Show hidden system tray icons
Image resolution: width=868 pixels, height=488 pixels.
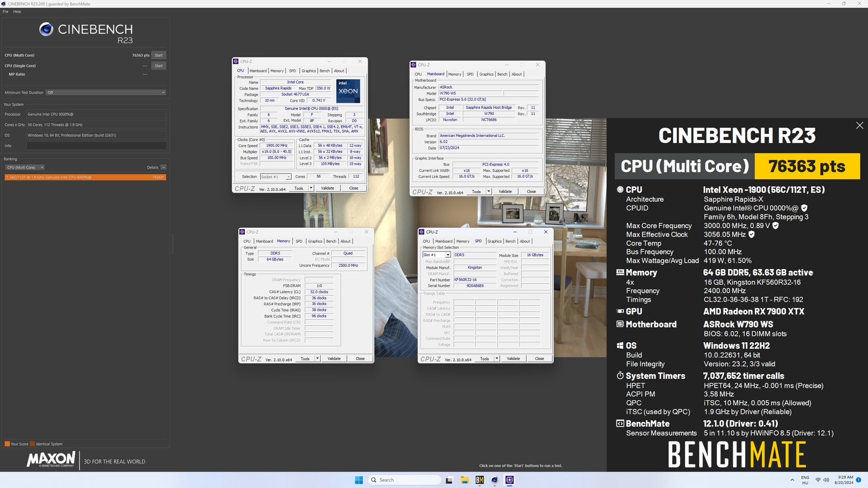click(792, 480)
